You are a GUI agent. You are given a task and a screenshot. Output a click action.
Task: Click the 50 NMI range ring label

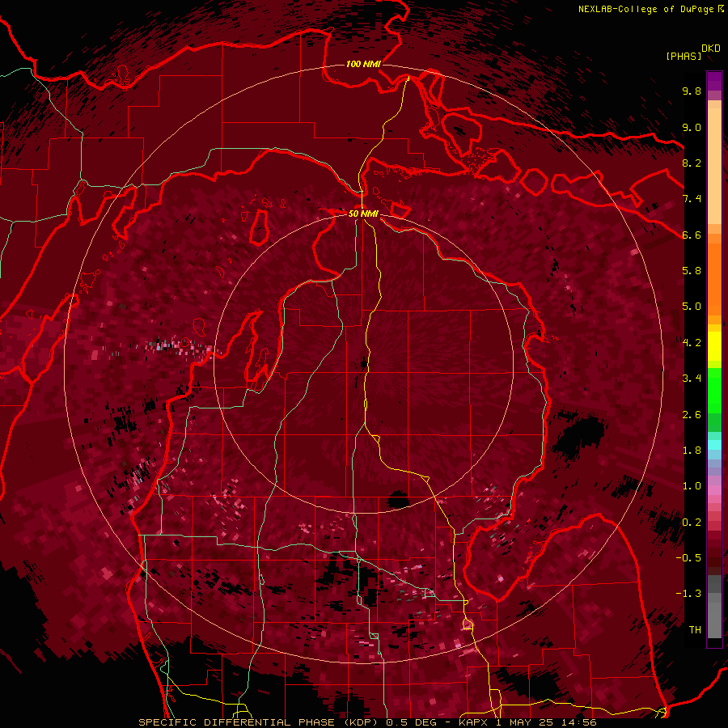pos(363,214)
